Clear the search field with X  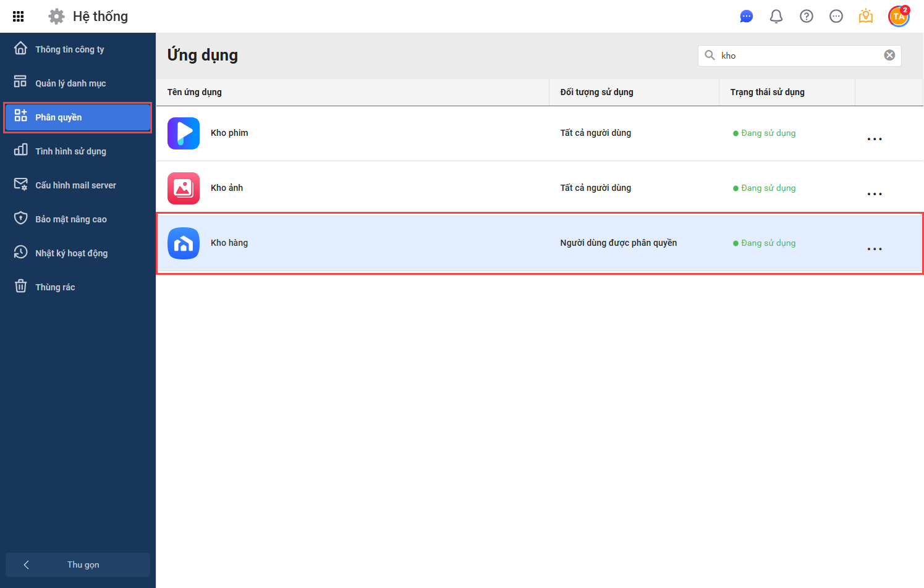click(x=889, y=55)
